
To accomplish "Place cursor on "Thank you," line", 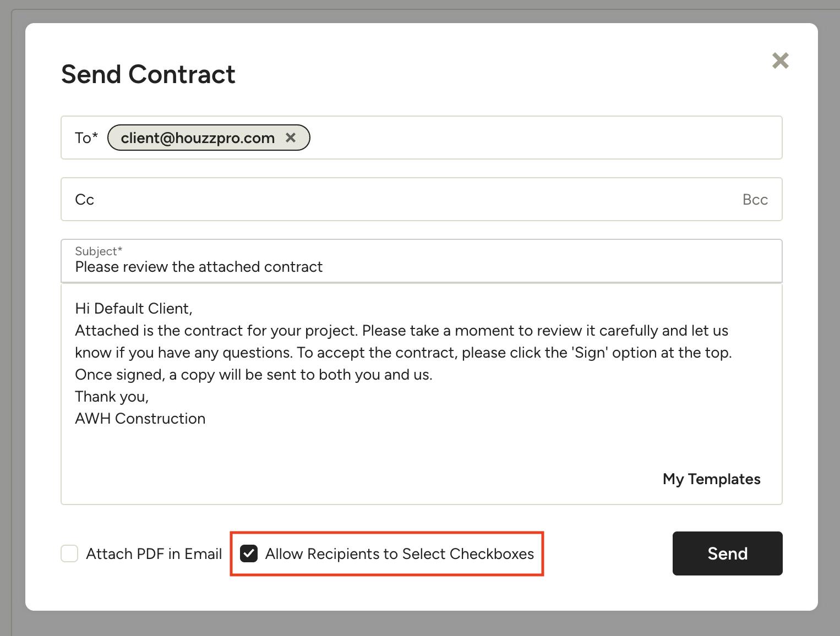I will (x=112, y=397).
